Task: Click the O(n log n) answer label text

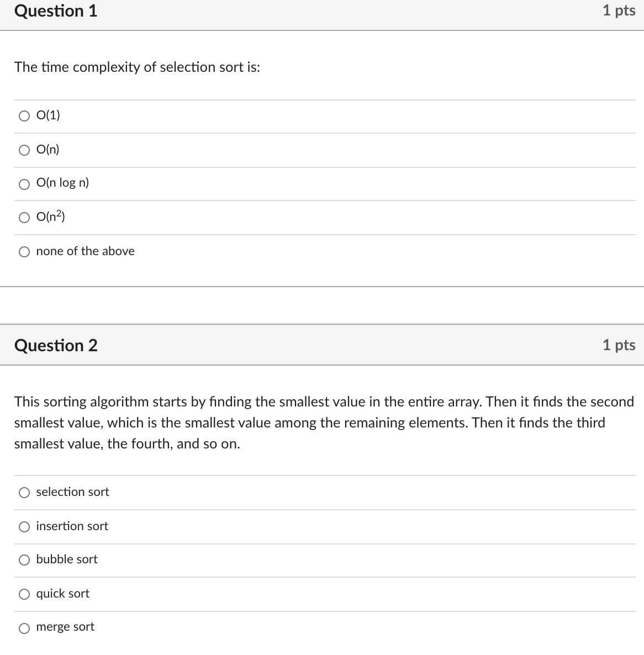Action: (x=62, y=183)
